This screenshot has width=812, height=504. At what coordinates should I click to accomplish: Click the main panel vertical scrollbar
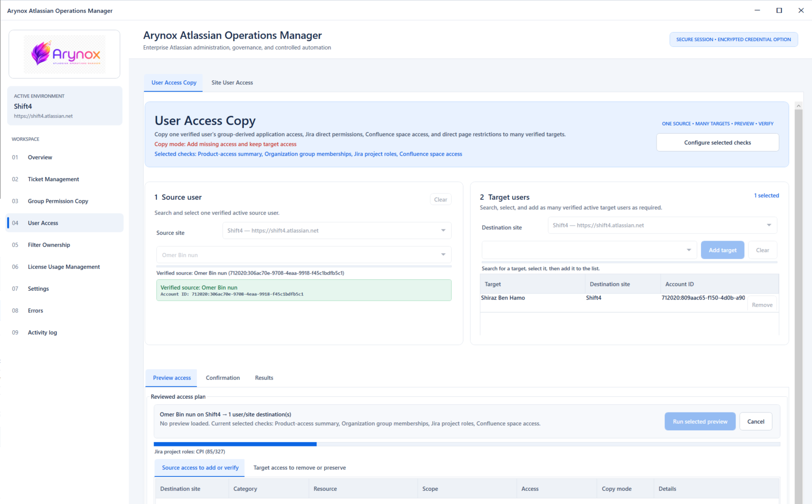coord(799,307)
